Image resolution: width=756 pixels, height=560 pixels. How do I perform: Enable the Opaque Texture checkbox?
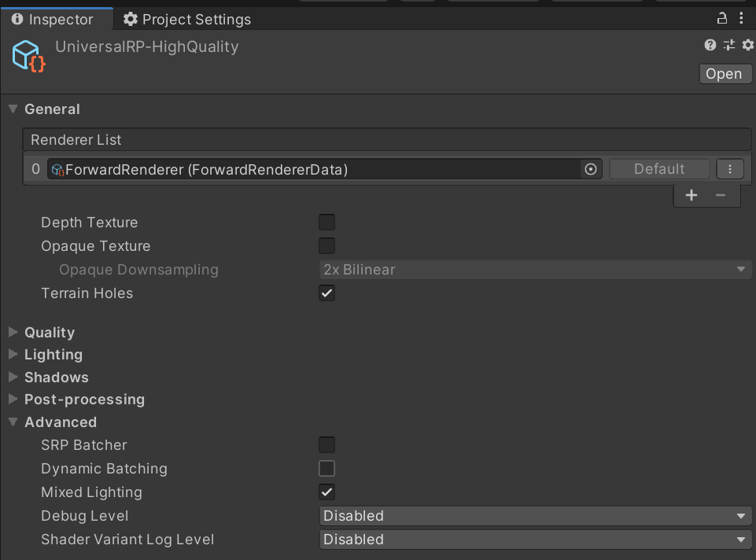326,246
